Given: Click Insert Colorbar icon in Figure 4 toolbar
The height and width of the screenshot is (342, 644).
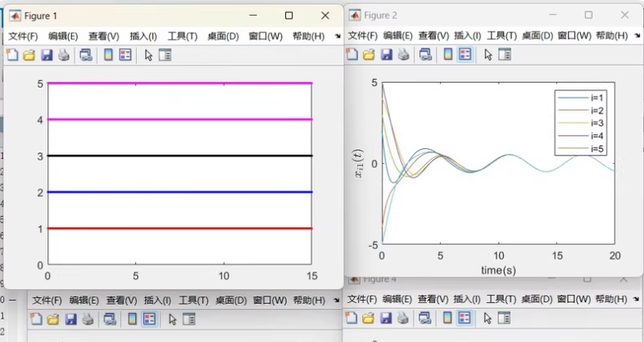Looking at the screenshot, I should [448, 318].
